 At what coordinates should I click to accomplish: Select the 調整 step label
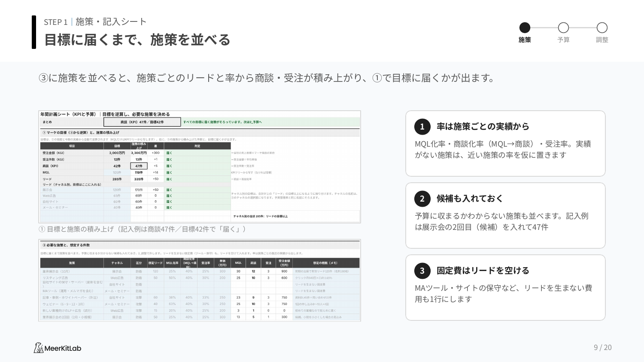602,40
